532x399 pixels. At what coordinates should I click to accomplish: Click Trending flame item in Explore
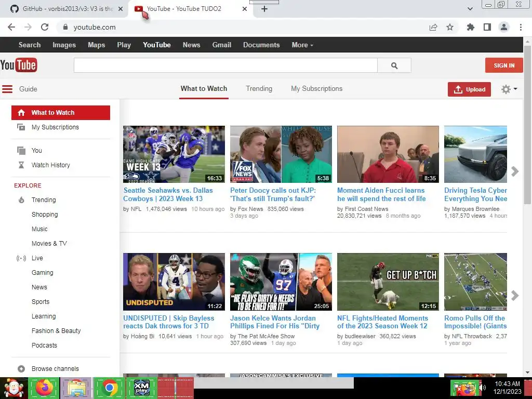pos(44,200)
